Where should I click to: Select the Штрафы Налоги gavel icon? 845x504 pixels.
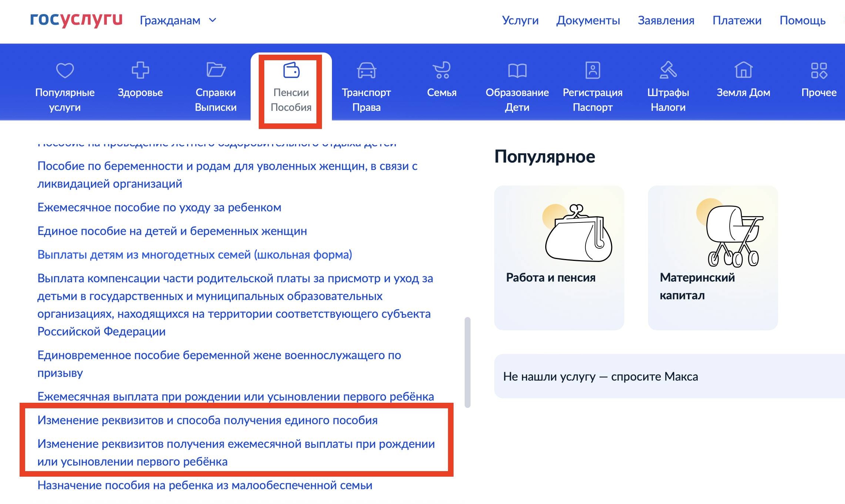pos(668,70)
